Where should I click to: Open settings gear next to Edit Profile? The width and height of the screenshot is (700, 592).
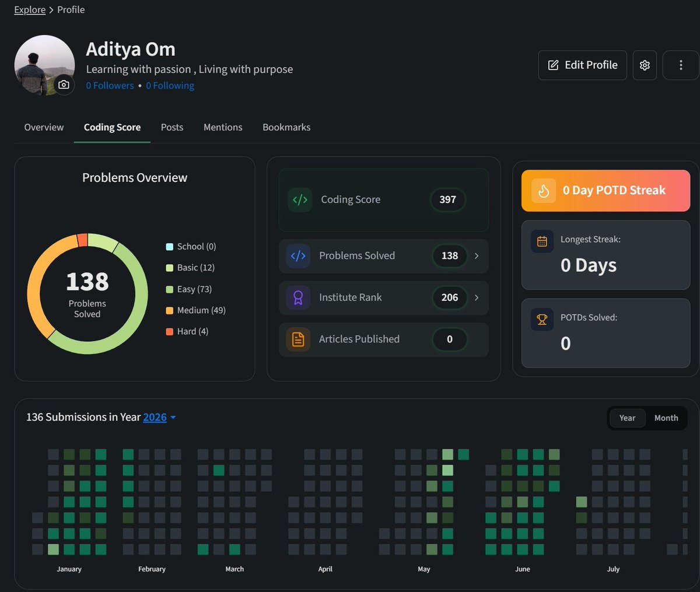click(645, 65)
